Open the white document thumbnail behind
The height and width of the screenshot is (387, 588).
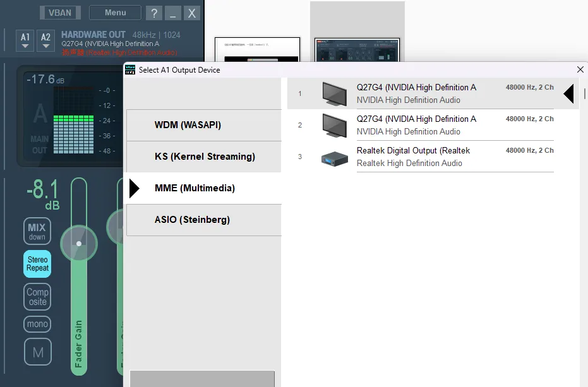(x=257, y=49)
